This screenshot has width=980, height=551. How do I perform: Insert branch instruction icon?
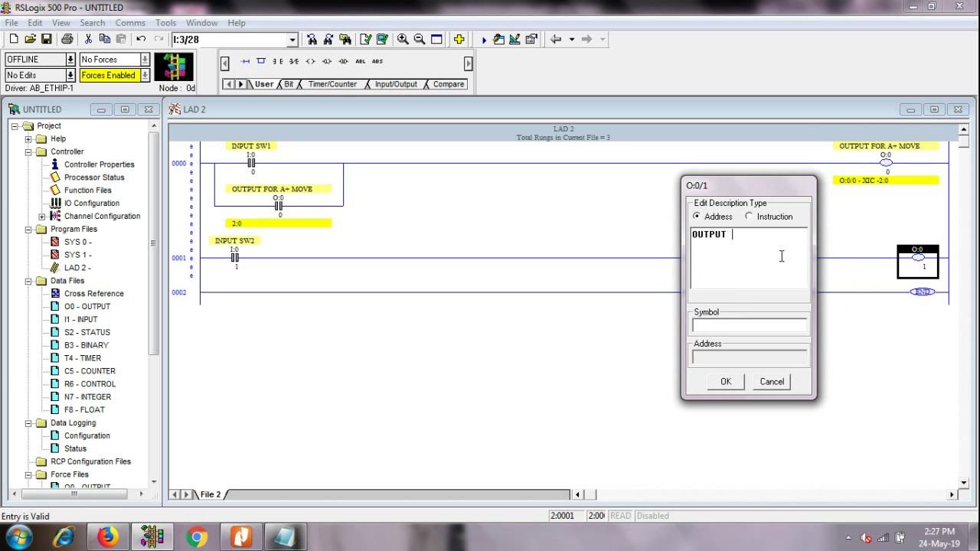pyautogui.click(x=261, y=61)
